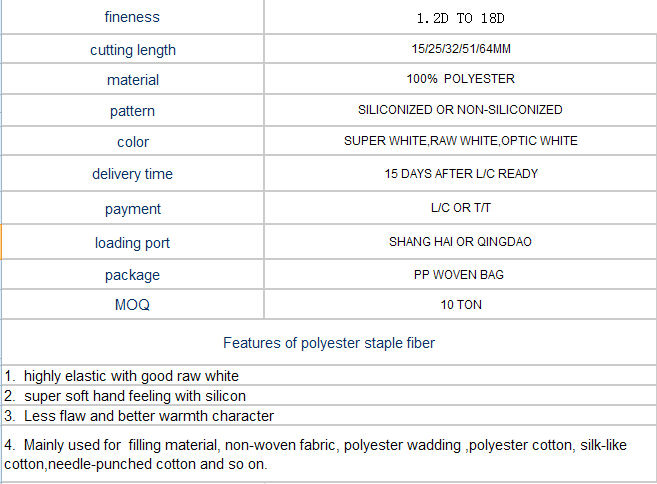Click the L/C OR T/T value
The width and height of the screenshot is (657, 484).
460,207
